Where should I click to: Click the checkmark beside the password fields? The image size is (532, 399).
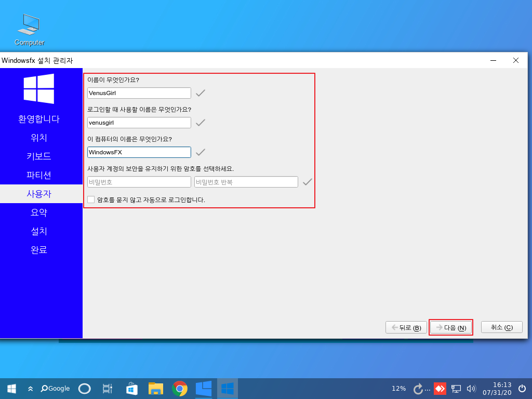(308, 182)
